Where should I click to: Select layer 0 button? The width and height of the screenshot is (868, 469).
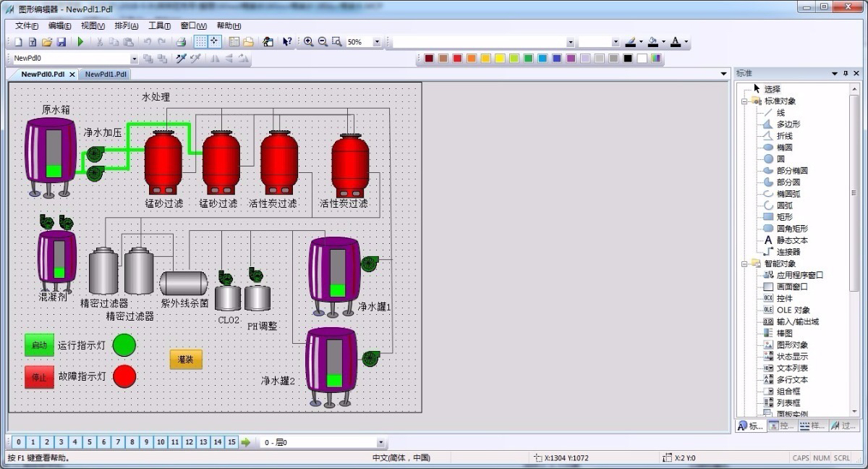[x=18, y=442]
